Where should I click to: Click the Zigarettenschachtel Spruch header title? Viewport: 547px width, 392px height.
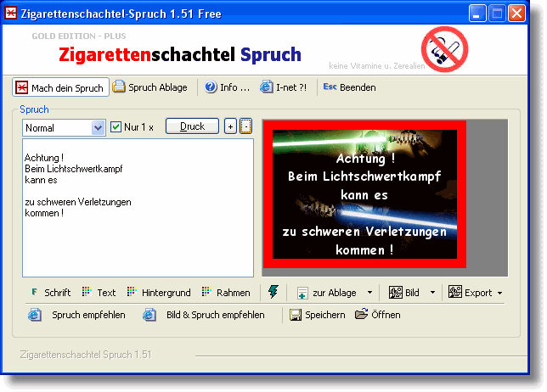tap(180, 54)
